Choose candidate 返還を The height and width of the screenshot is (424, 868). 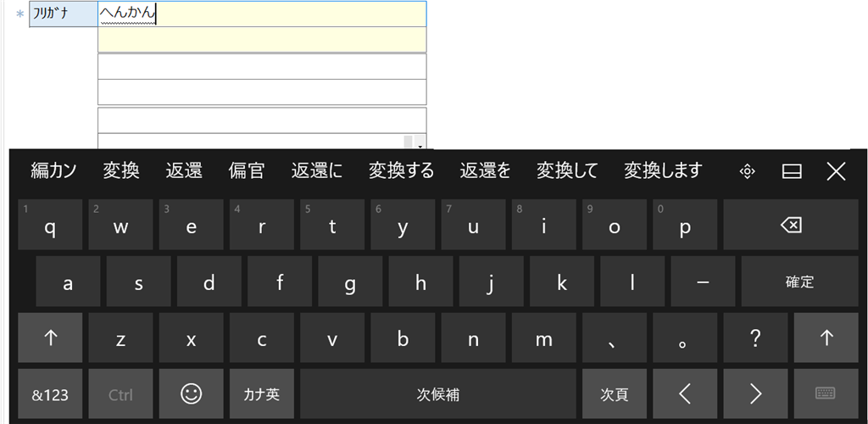485,170
